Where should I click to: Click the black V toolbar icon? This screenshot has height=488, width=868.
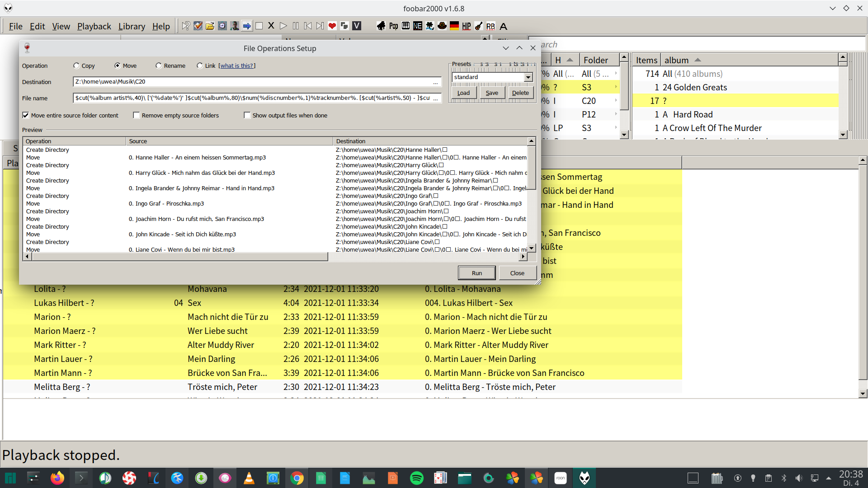357,26
